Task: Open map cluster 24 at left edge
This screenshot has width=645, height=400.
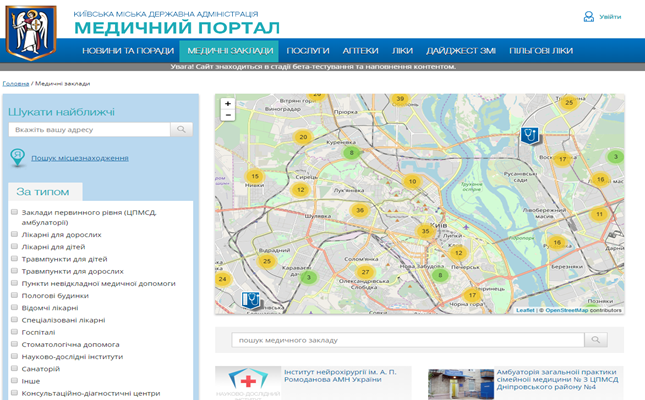Action: tap(223, 279)
